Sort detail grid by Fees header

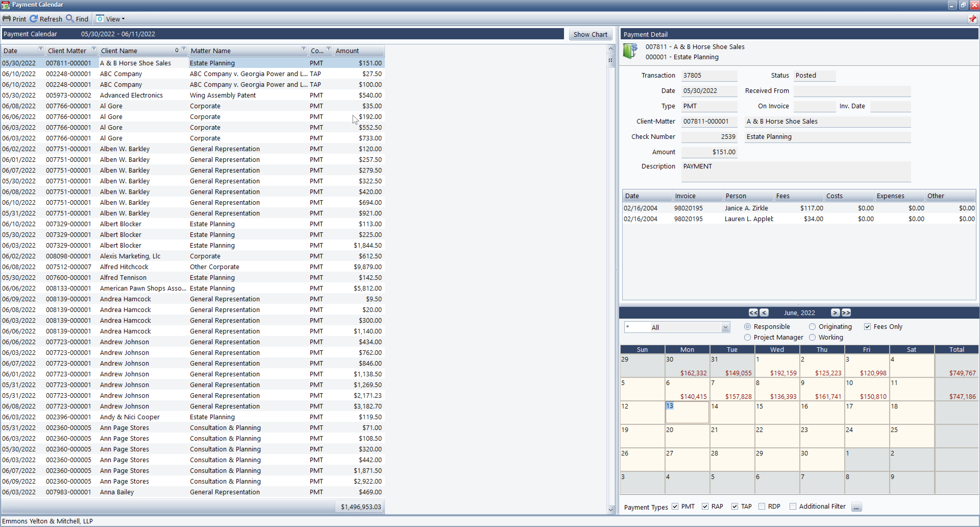tap(799, 196)
